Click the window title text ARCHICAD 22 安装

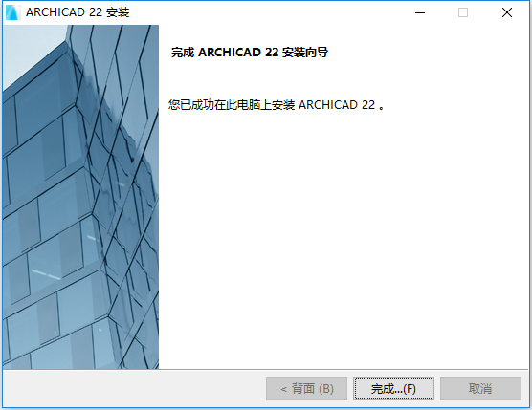click(78, 12)
